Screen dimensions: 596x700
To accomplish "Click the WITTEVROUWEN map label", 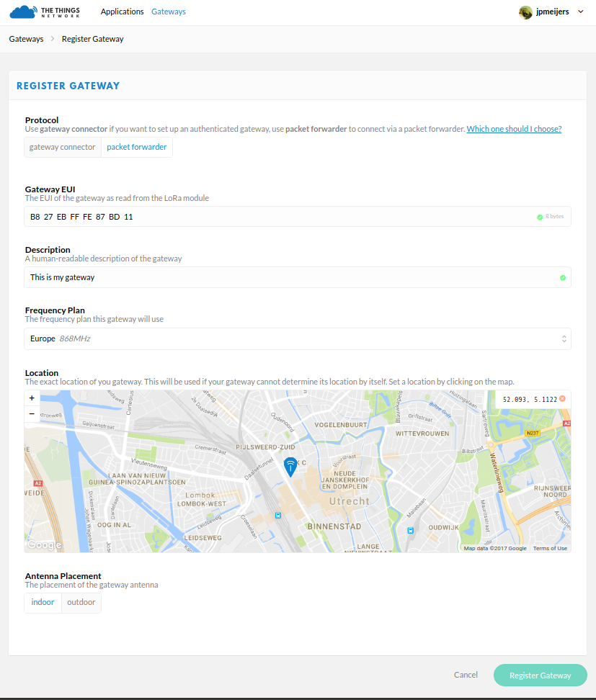I will [x=422, y=434].
